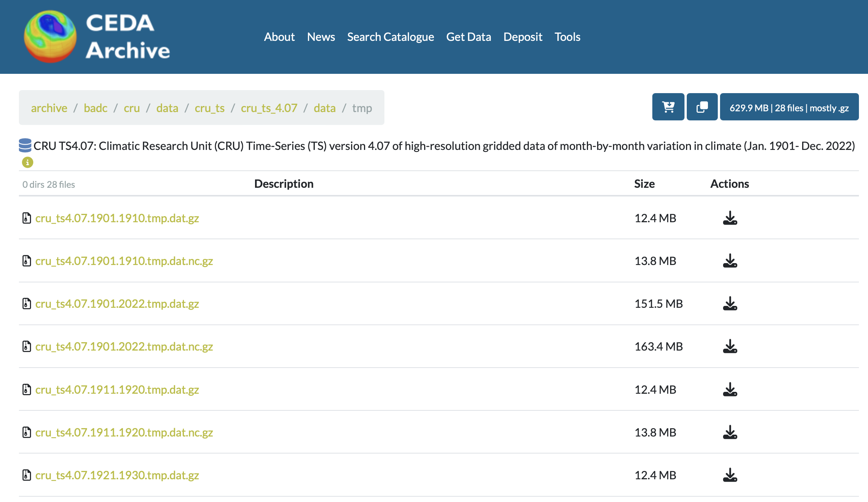Open the Search Catalogue menu item
The height and width of the screenshot is (502, 868).
390,37
